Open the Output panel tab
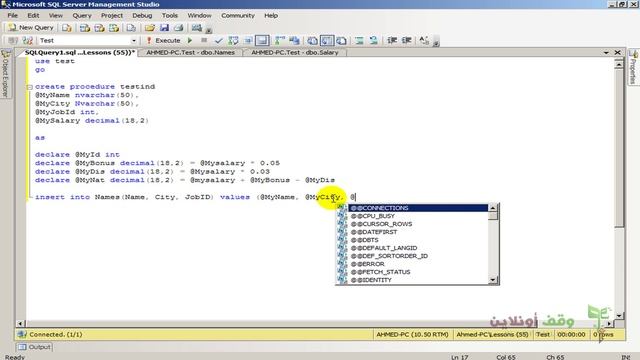The height and width of the screenshot is (360, 640). click(x=35, y=347)
